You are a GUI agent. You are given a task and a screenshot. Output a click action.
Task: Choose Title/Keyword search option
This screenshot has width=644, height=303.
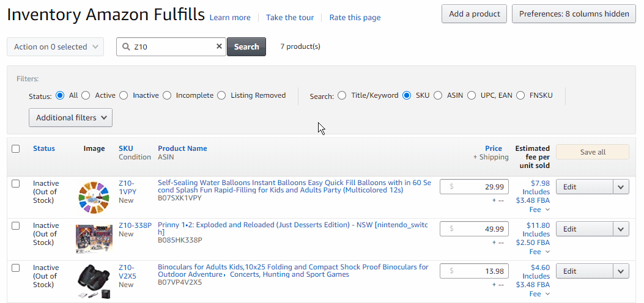click(x=342, y=95)
